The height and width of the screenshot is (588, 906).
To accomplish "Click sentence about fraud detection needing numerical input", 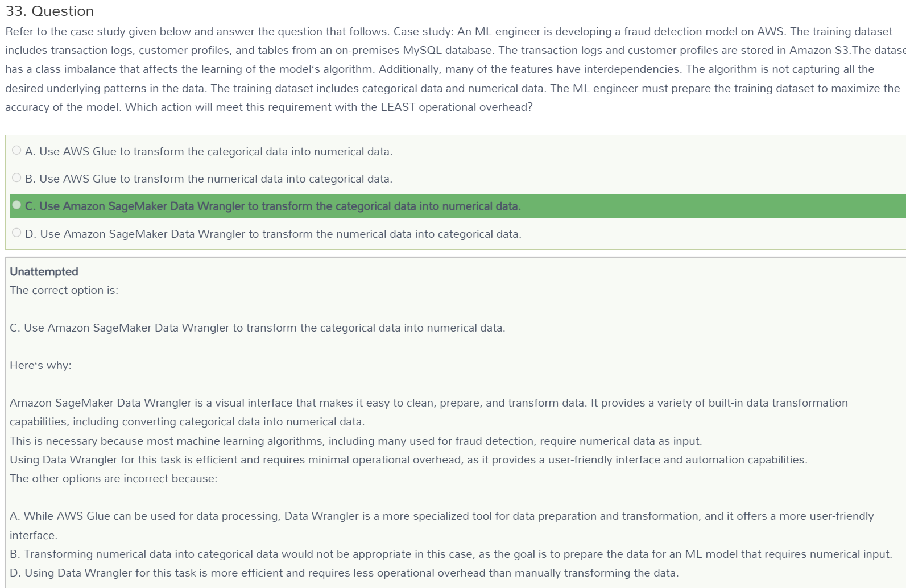I will point(356,441).
